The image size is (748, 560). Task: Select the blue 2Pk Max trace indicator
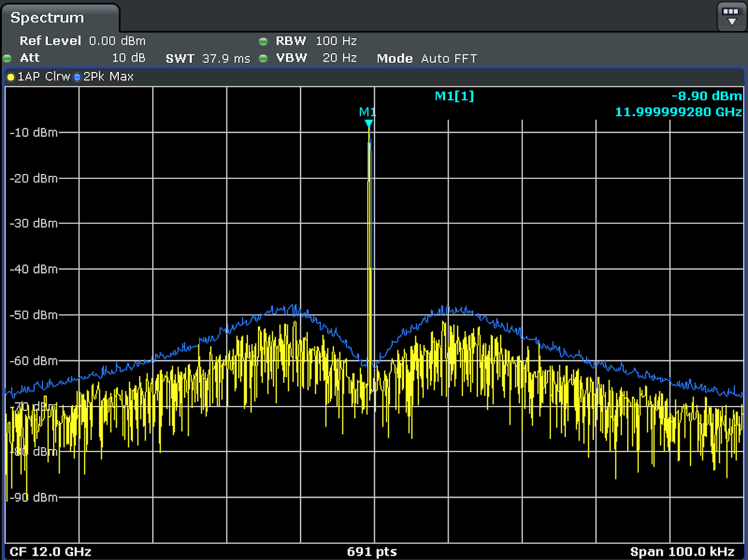77,77
